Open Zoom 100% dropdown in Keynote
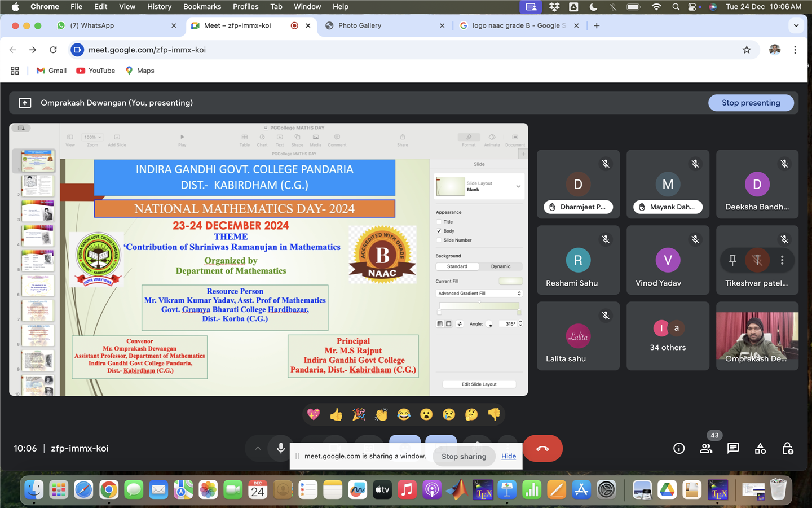 coord(92,137)
